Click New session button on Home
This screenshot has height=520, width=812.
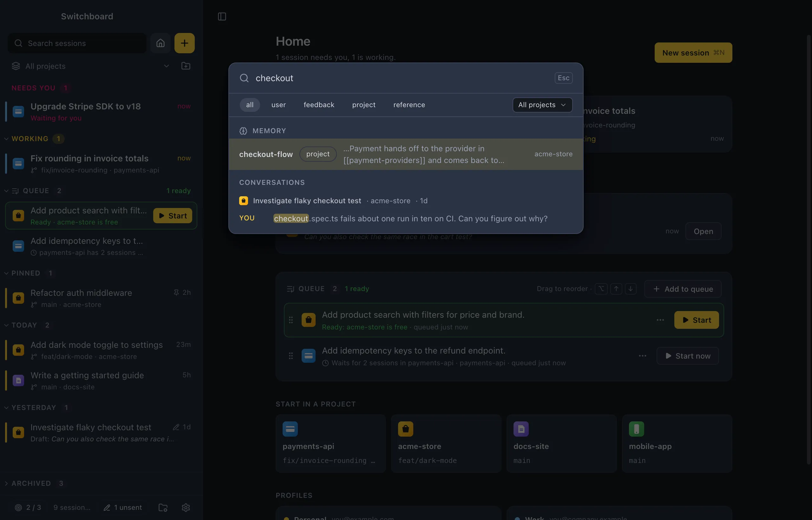693,53
